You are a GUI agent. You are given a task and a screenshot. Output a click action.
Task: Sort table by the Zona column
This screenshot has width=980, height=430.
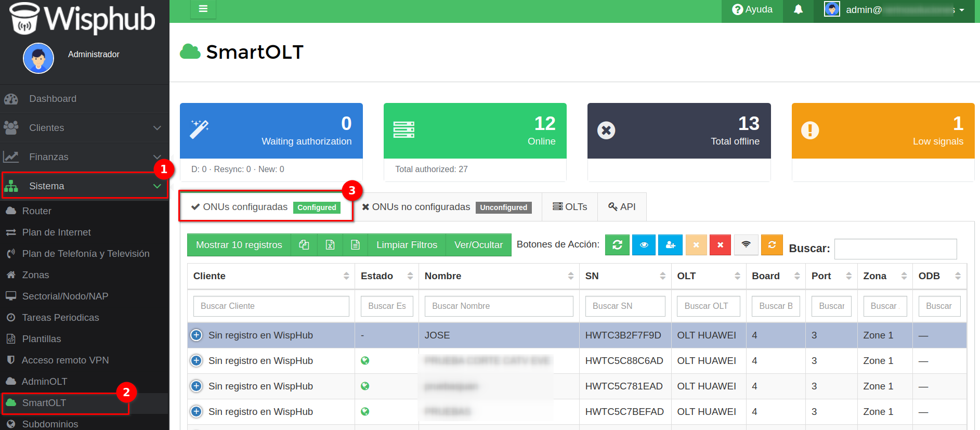[885, 276]
